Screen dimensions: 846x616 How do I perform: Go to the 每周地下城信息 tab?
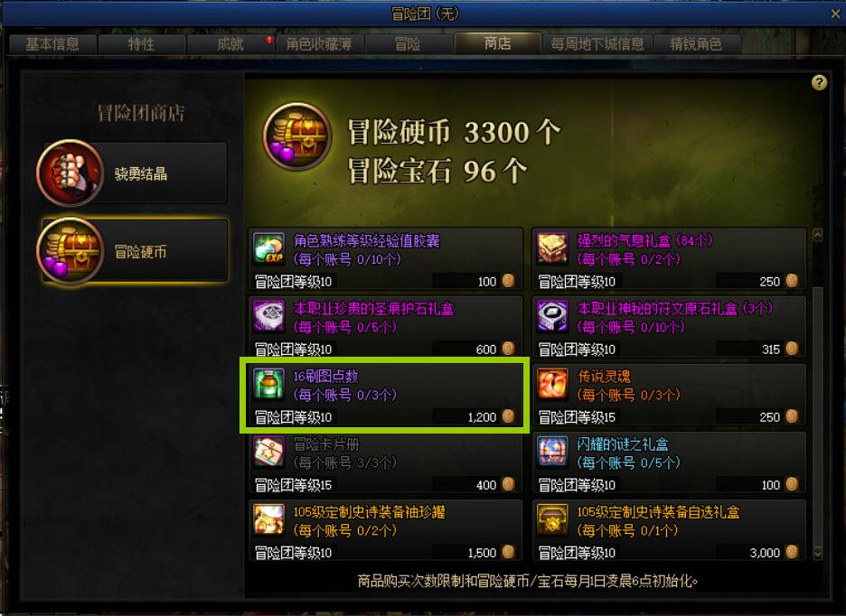click(x=597, y=43)
